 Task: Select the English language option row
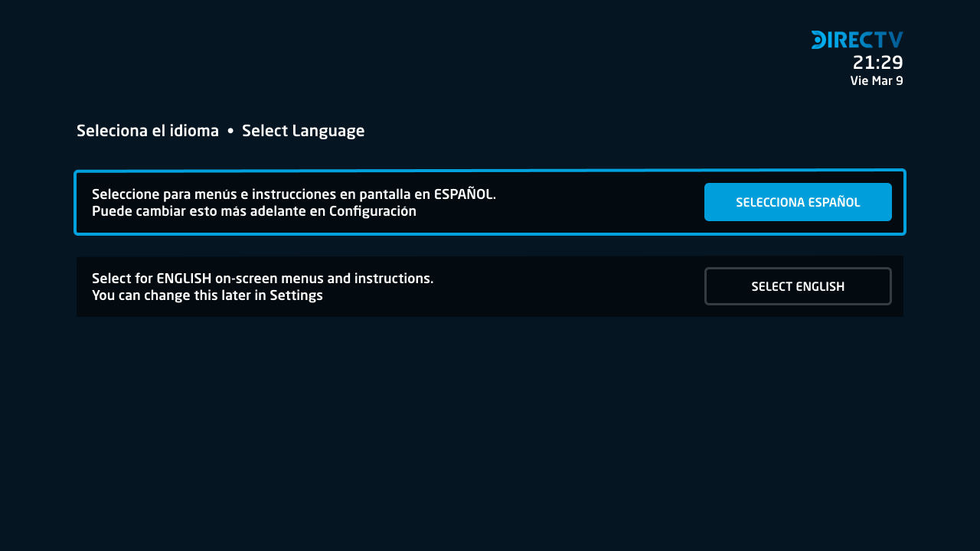click(490, 286)
